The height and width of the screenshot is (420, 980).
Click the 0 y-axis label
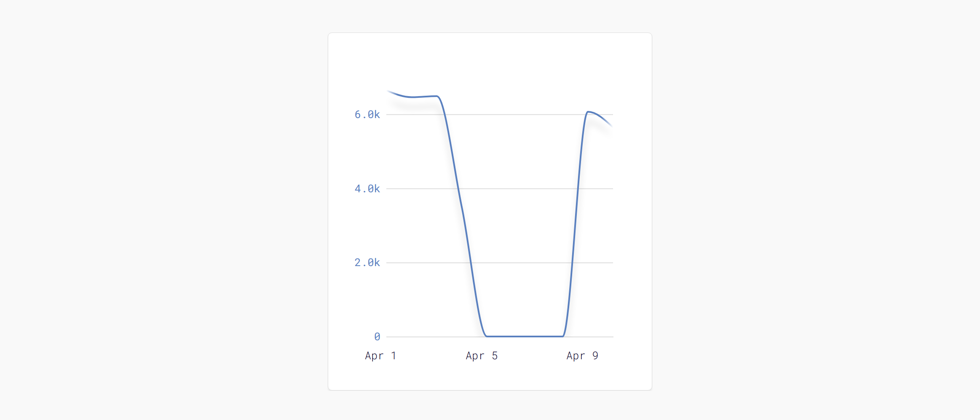377,337
